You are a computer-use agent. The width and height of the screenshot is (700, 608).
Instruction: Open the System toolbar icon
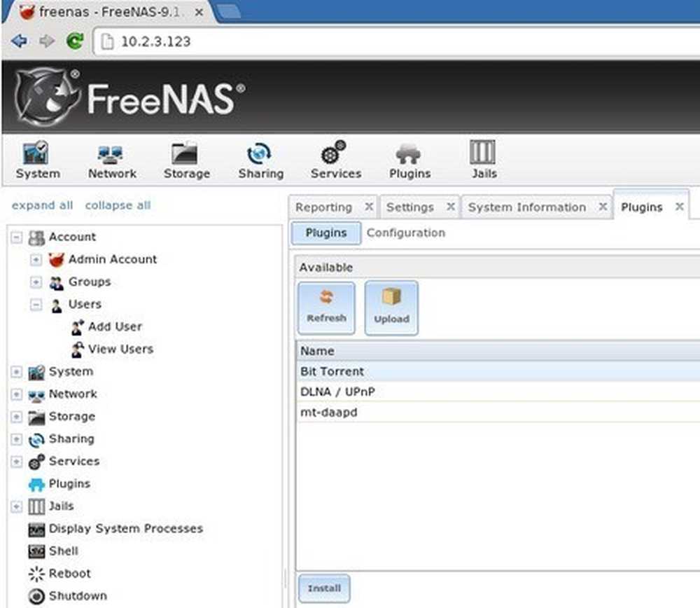pos(38,160)
